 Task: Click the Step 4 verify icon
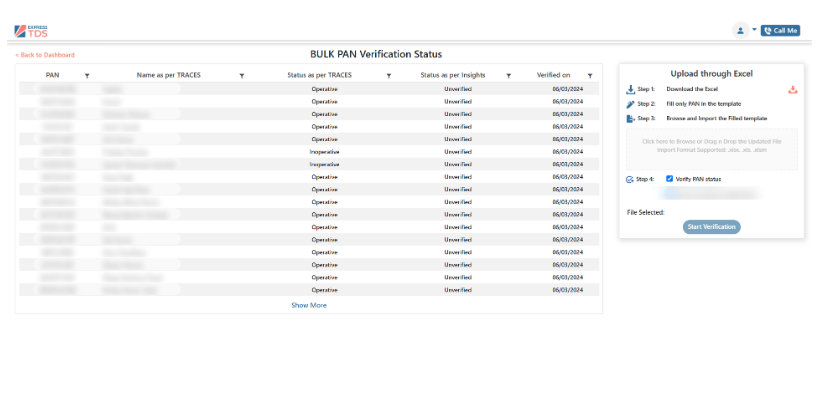coord(630,179)
